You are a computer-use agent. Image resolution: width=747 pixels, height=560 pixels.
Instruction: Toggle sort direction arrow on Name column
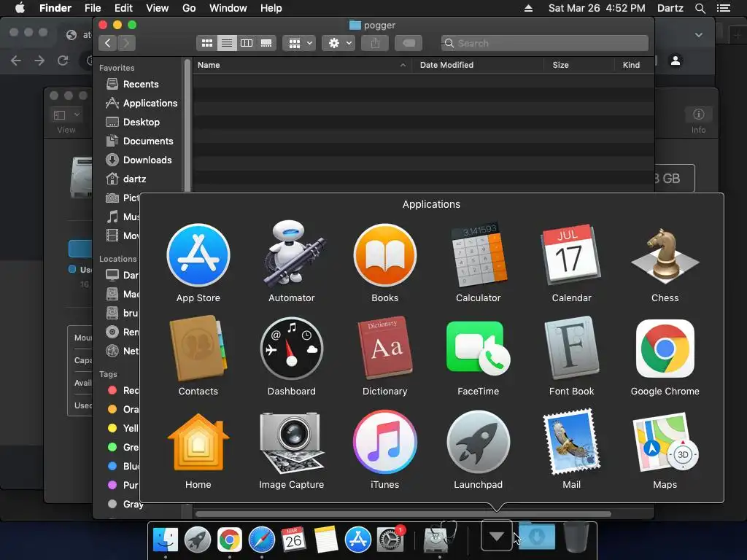403,65
